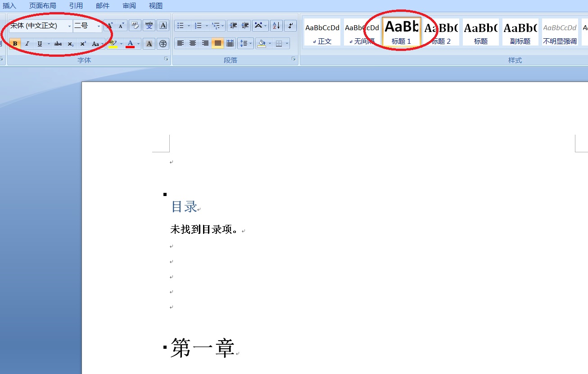Switch to 邮件 tab
Screen dimensions: 588x374
point(103,6)
